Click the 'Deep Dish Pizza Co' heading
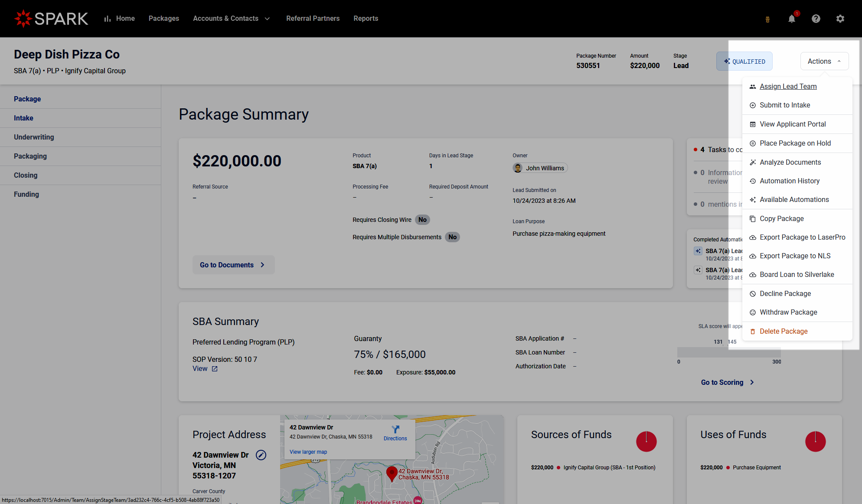862x504 pixels. click(67, 55)
